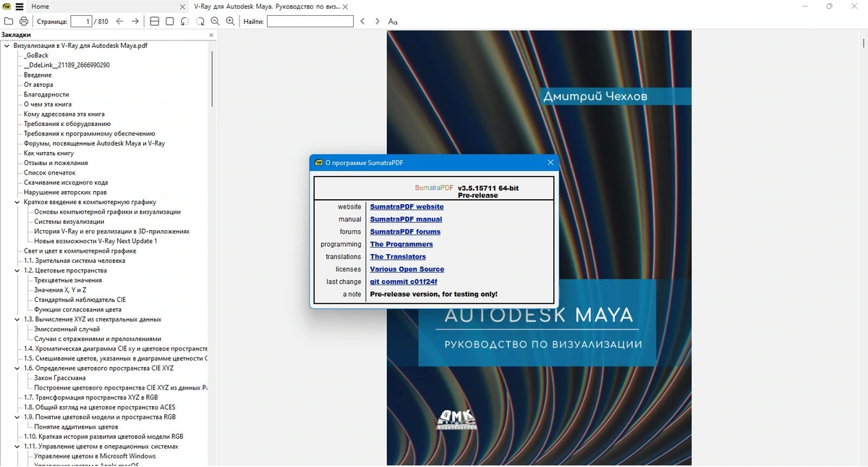Rotate the page left
The width and height of the screenshot is (868, 467).
coord(185,21)
